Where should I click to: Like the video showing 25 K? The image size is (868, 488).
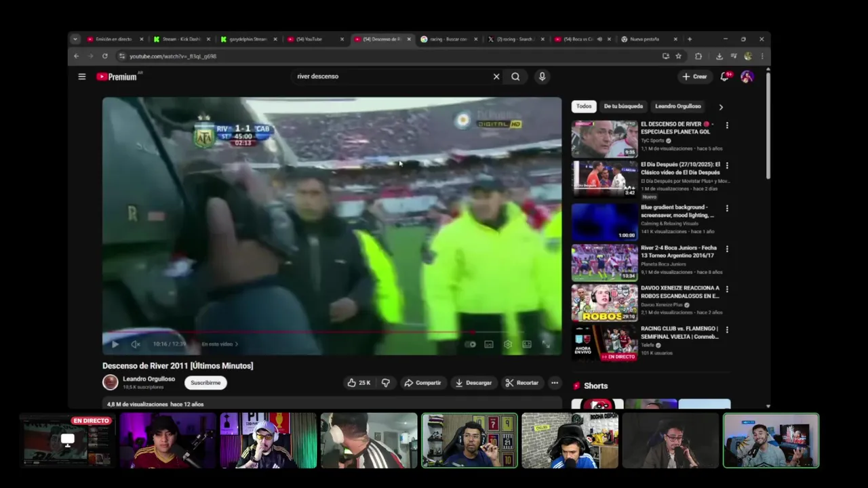pyautogui.click(x=359, y=383)
